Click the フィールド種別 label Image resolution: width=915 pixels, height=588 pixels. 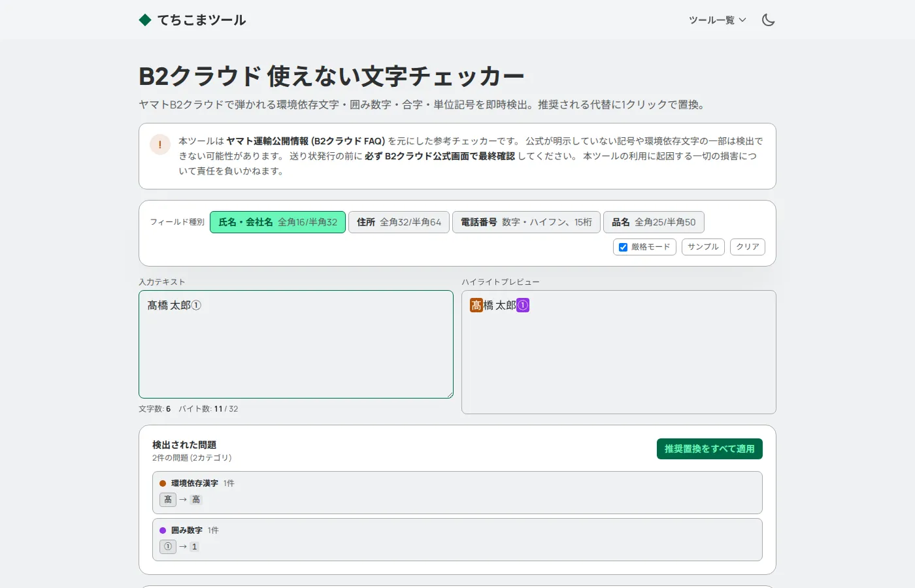177,222
